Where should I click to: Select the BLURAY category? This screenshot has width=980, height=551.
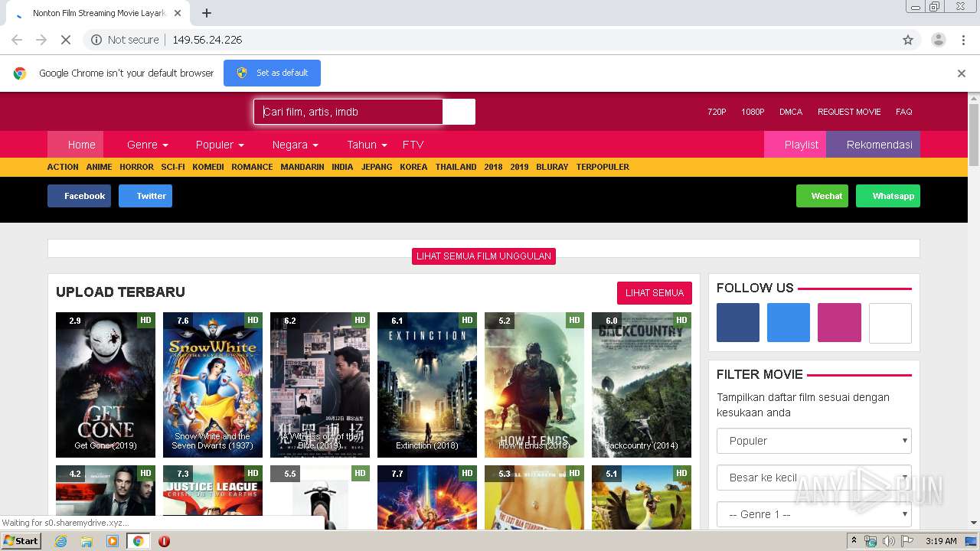pyautogui.click(x=552, y=167)
